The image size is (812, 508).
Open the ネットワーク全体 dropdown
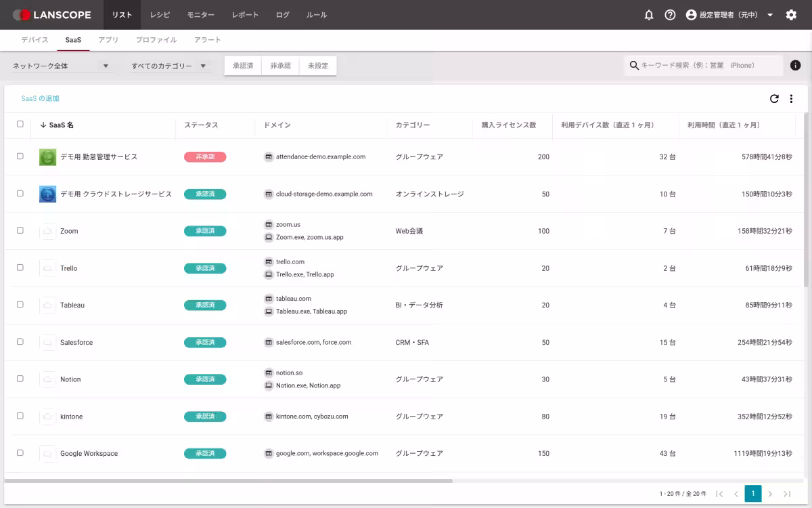[x=62, y=66]
